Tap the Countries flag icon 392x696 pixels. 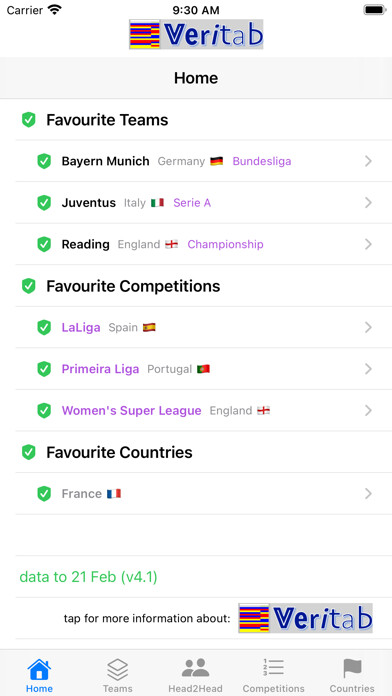(352, 668)
